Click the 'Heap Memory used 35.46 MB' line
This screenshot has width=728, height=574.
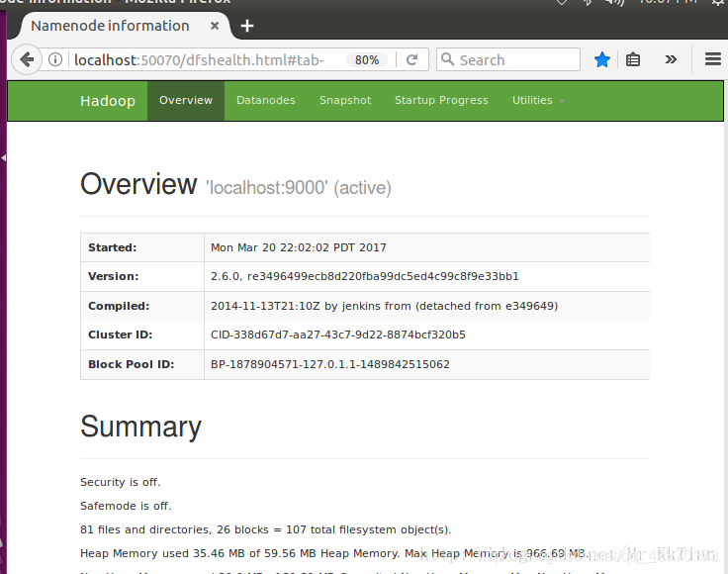tap(334, 553)
